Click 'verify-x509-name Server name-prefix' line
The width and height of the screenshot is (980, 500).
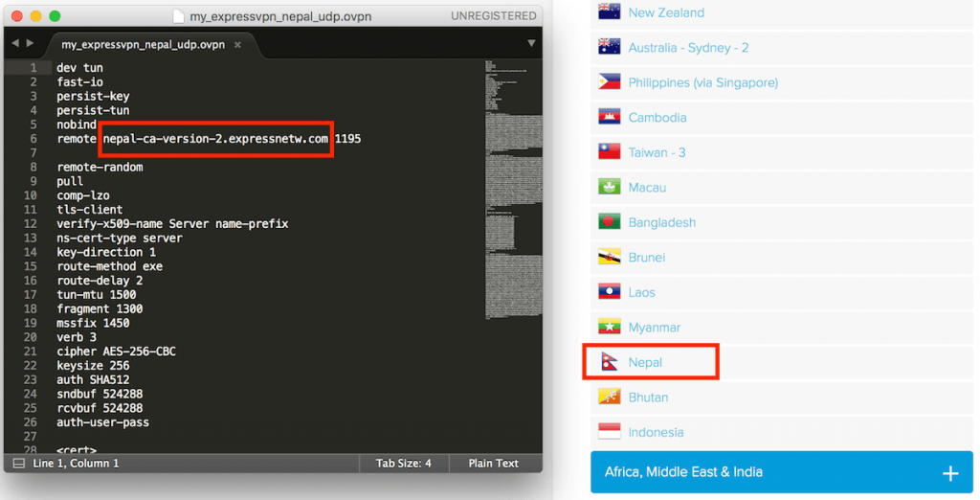[172, 224]
